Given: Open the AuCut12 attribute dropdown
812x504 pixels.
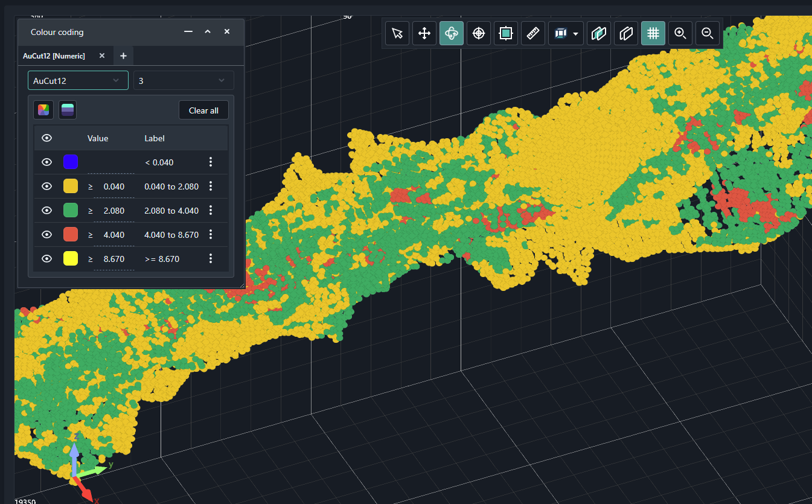Looking at the screenshot, I should (78, 80).
